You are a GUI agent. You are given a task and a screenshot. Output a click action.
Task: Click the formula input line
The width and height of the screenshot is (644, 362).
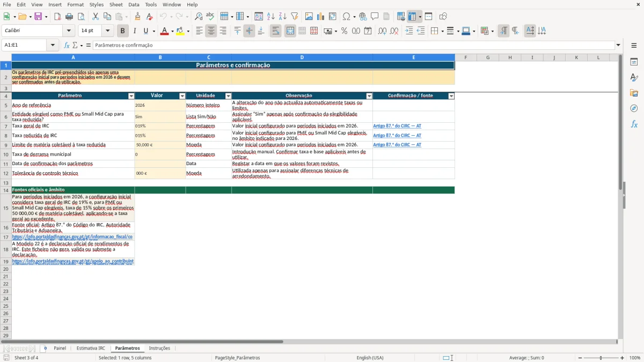pos(353,45)
